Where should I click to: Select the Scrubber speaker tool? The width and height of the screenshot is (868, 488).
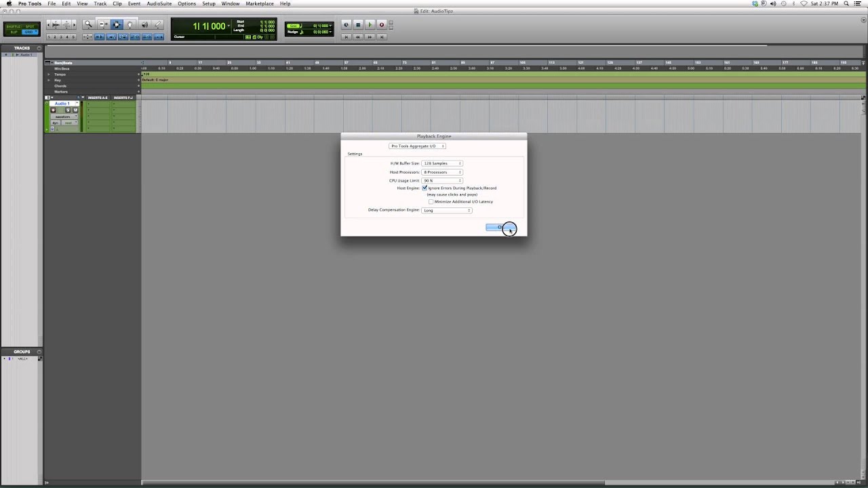[144, 24]
